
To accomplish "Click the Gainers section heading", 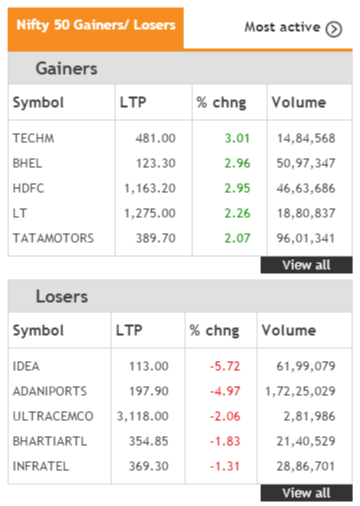I will click(x=66, y=68).
